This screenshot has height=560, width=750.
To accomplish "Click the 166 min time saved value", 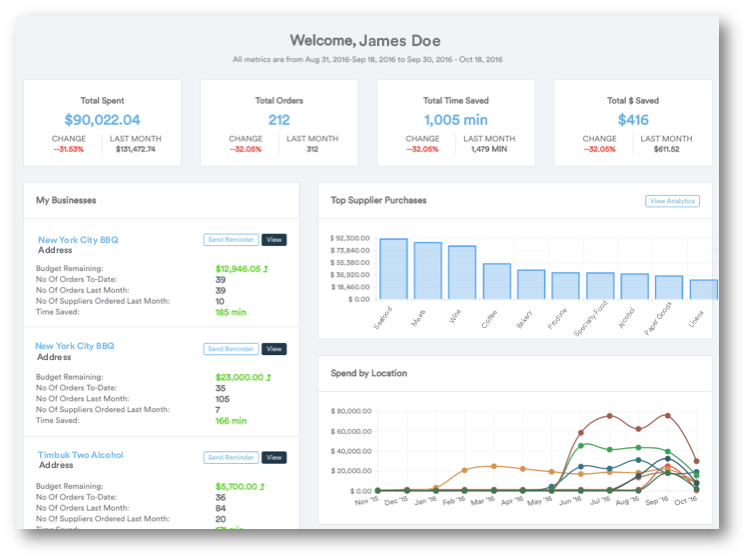I will point(231,421).
